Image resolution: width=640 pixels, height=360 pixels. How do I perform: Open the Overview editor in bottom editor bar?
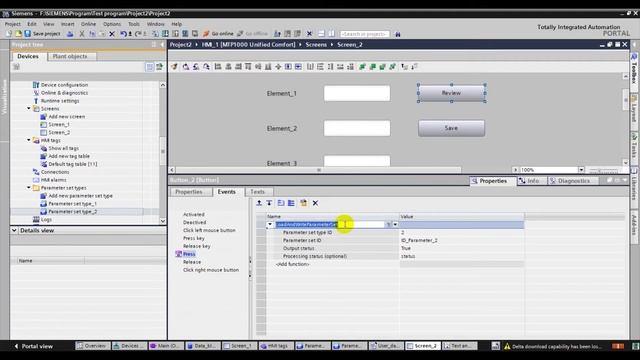93,346
